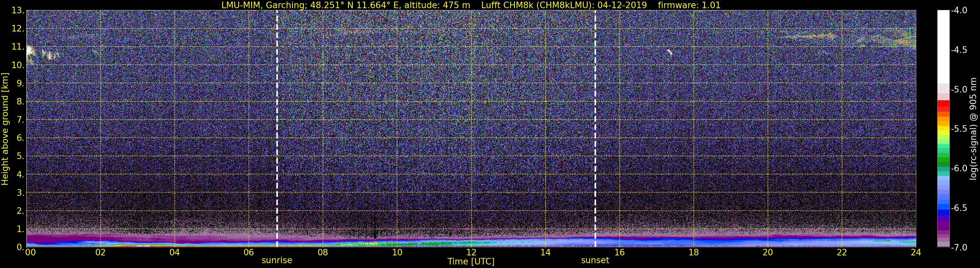Click the y-axis tick label '2.'
Screen dimensions: 980x268
20,211
